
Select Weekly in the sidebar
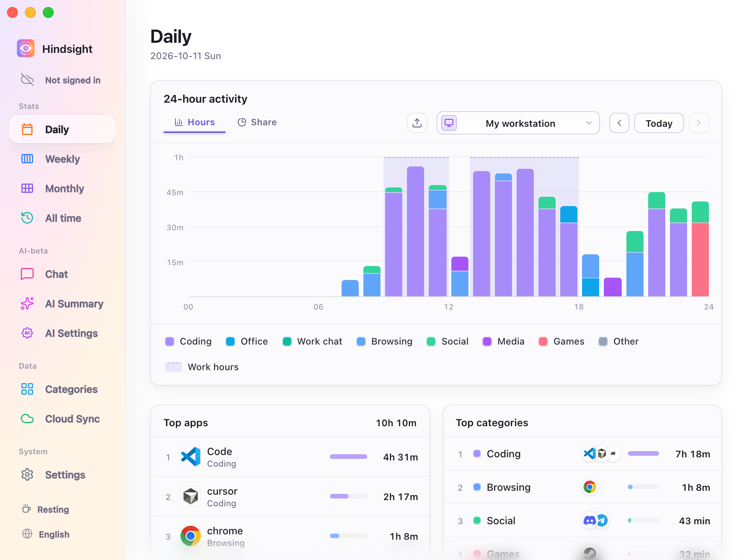62,159
